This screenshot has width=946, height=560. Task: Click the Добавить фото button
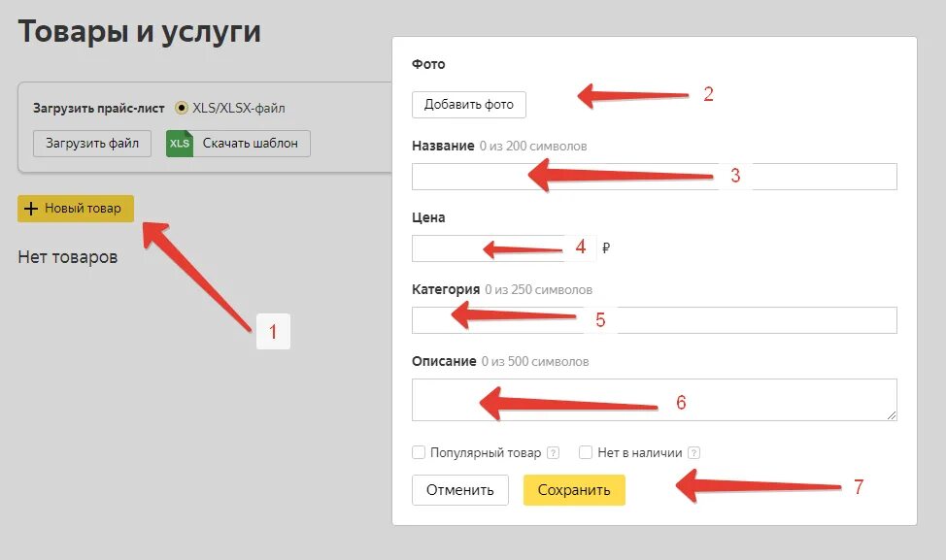pos(469,105)
